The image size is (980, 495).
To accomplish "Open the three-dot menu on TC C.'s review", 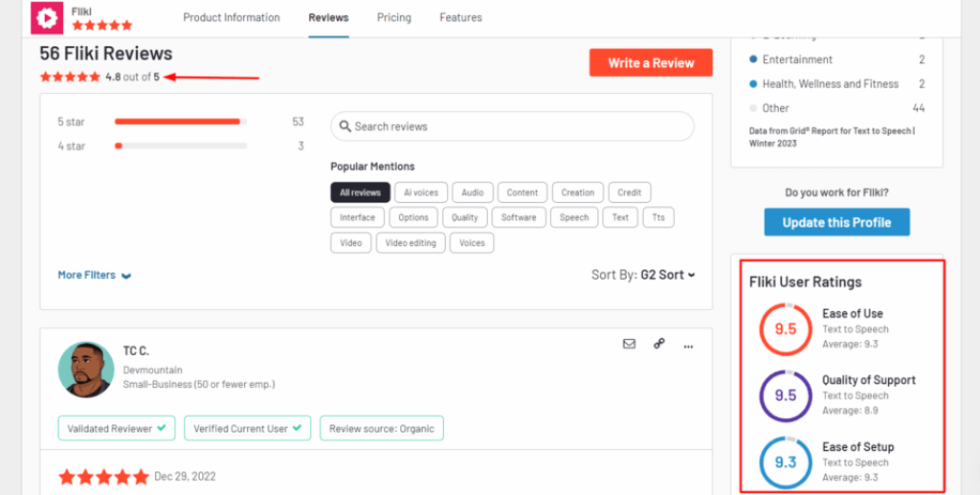I will [x=688, y=347].
